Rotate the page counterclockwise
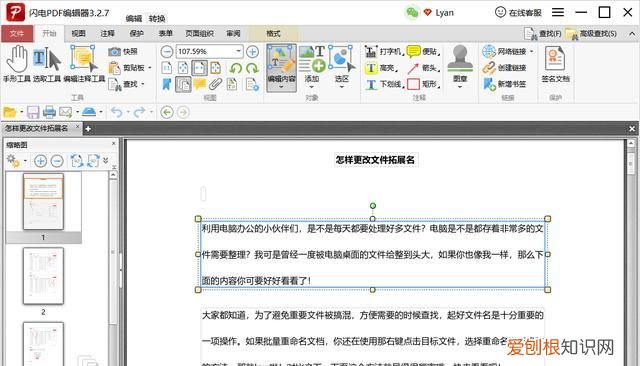The image size is (640, 366). (x=236, y=68)
